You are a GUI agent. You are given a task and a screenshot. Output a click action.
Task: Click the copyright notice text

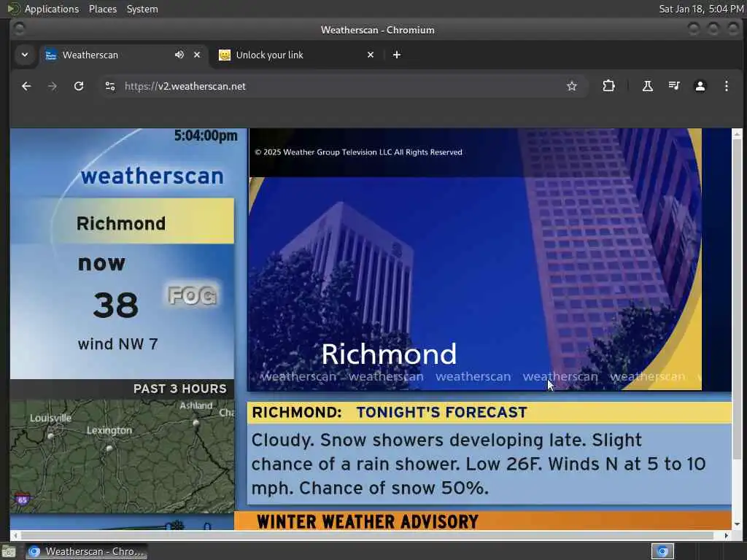coord(358,152)
